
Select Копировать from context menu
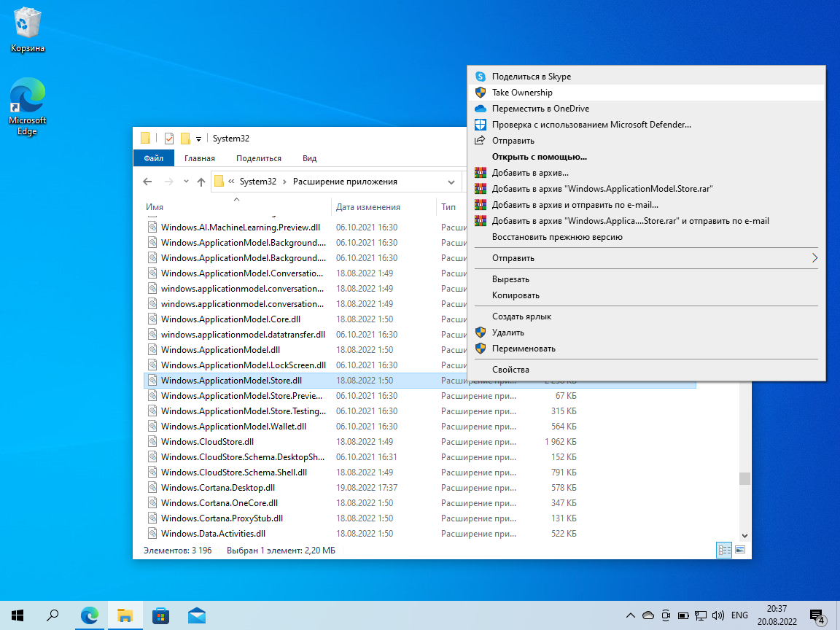646,296
